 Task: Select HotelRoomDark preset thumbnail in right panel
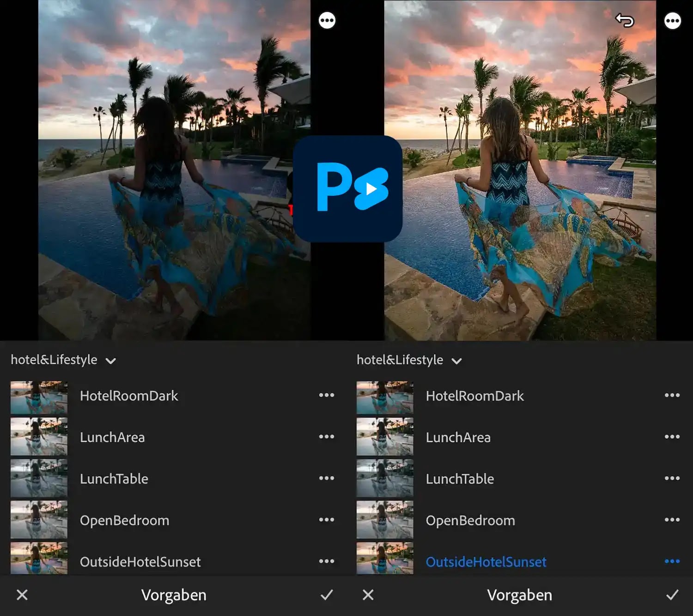tap(385, 397)
